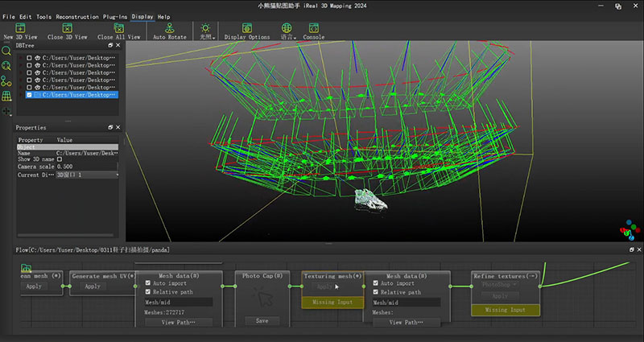Image resolution: width=644 pixels, height=342 pixels.
Task: Close the Flow panel
Action: click(639, 249)
